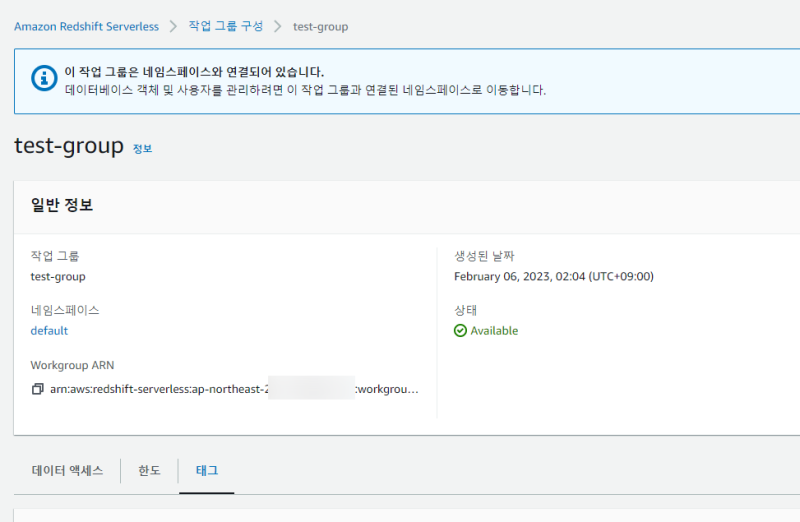Click the Available status text
This screenshot has height=522, width=800.
coord(494,331)
